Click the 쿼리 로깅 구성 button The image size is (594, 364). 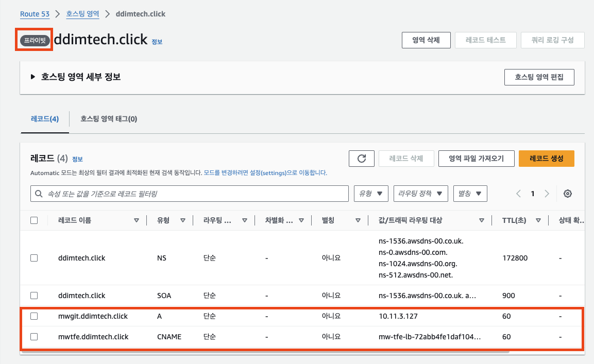click(553, 40)
